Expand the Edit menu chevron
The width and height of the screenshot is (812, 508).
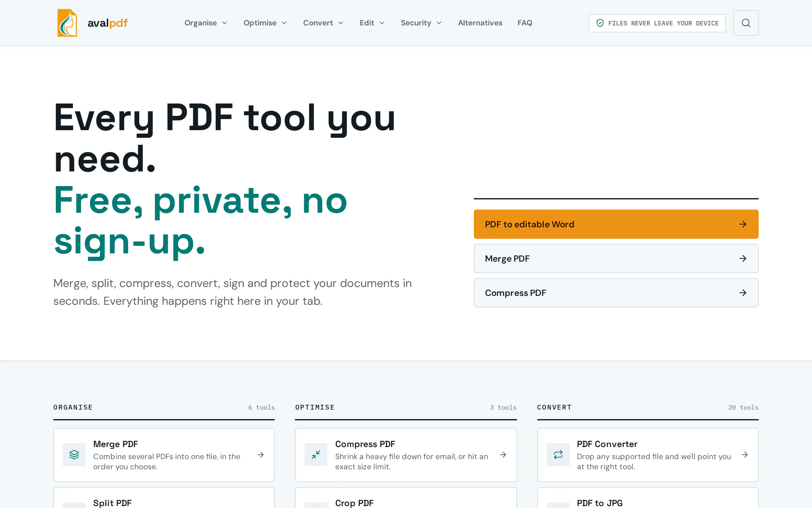382,23
